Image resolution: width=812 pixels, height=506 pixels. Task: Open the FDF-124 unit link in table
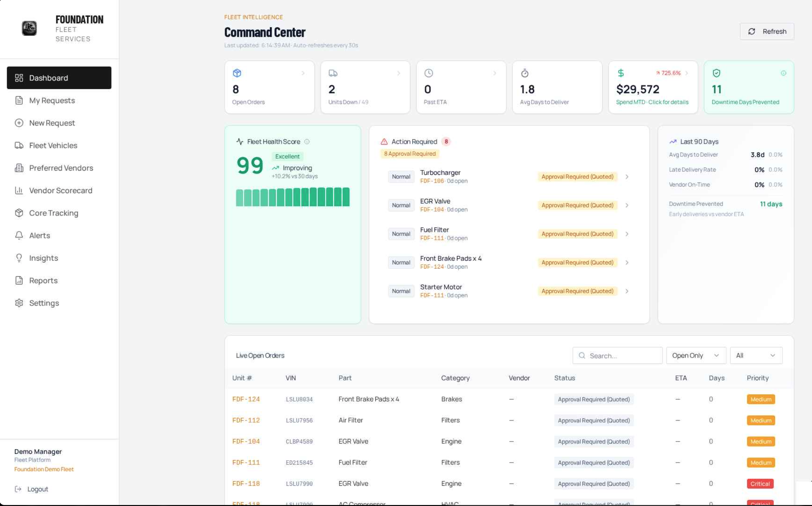(246, 399)
